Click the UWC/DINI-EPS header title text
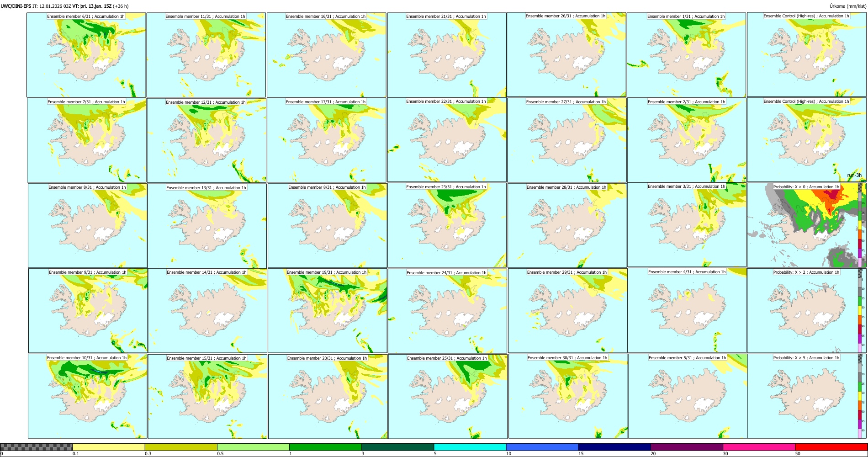The width and height of the screenshot is (868, 457). (16, 6)
